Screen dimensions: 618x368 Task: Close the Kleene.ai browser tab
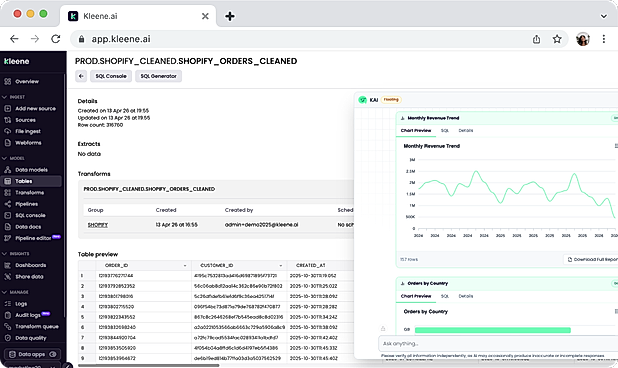pyautogui.click(x=205, y=16)
